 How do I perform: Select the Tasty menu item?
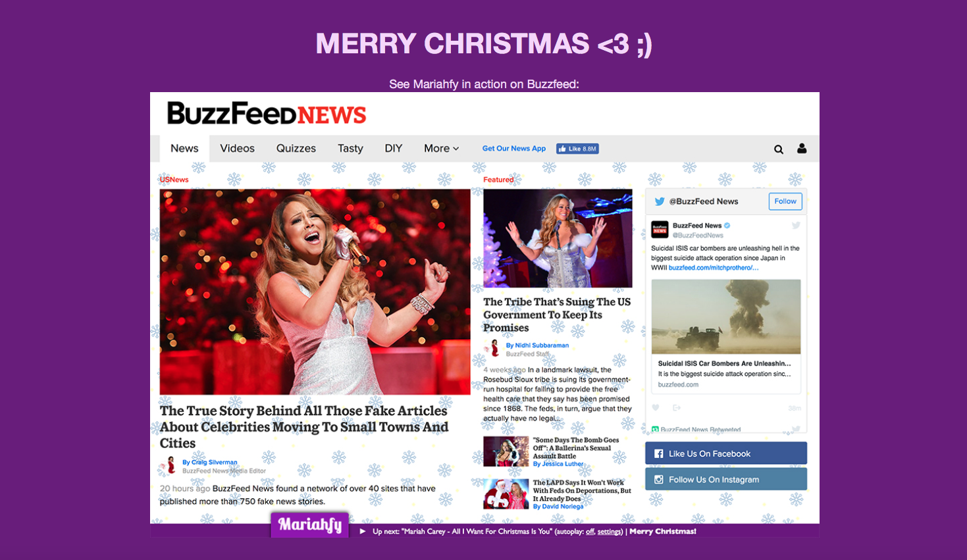pyautogui.click(x=350, y=149)
